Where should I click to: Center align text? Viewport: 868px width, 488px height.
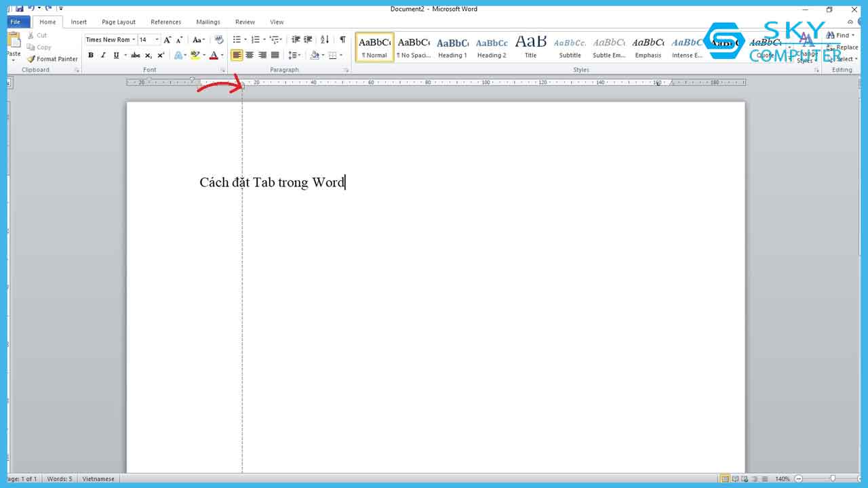pyautogui.click(x=250, y=56)
